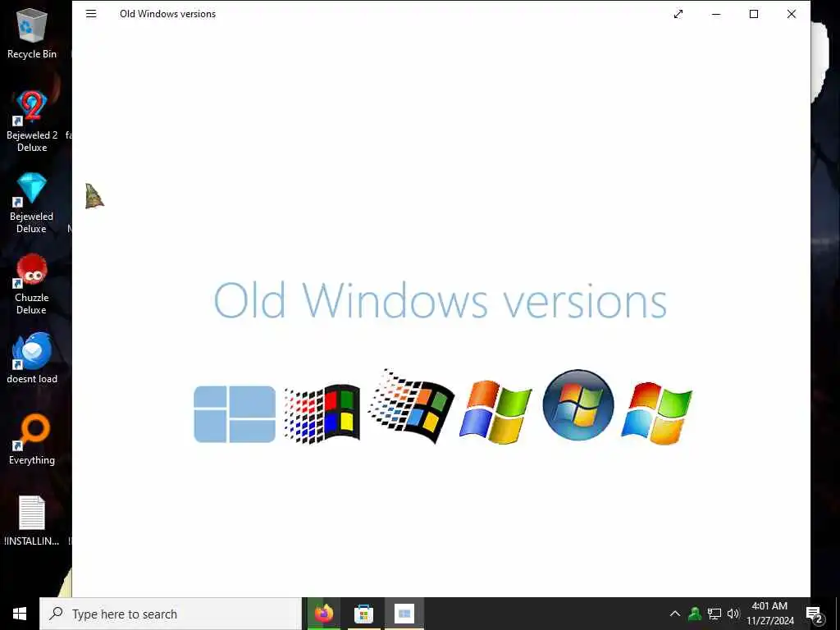Click the green user tray icon

[x=695, y=614]
